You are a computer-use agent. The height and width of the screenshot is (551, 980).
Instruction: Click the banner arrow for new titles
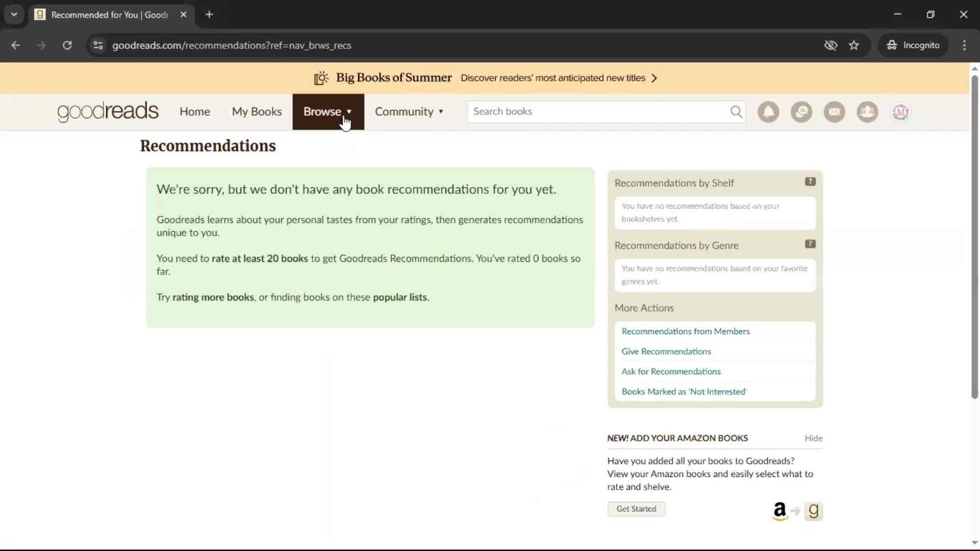pos(654,78)
